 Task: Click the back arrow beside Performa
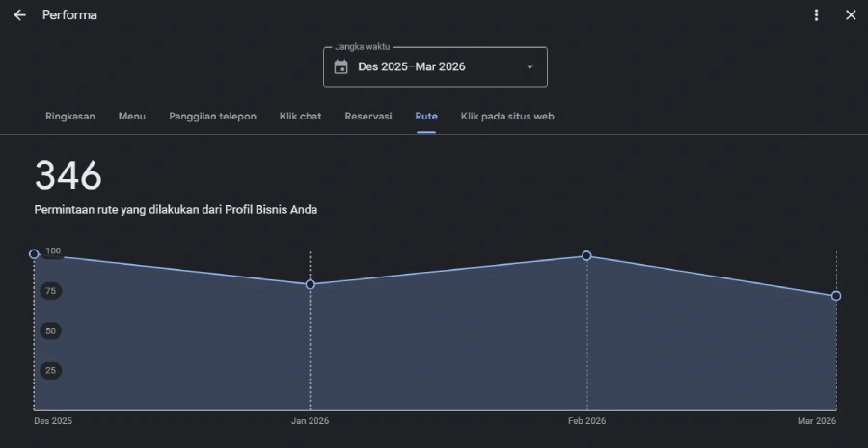click(x=20, y=15)
